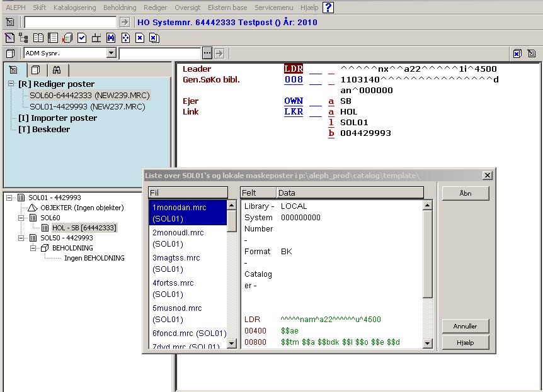Click the tree overview icon in toolbar

tap(24, 38)
